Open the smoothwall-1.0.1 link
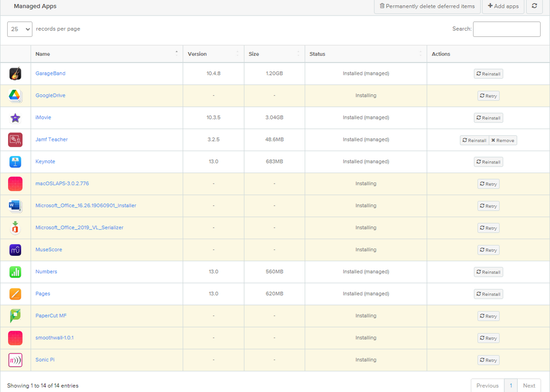 point(54,338)
